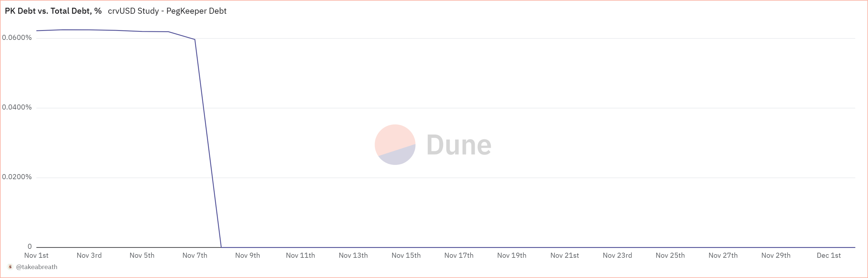
Task: Click the takeabreath author avatar icon
Action: (x=10, y=267)
